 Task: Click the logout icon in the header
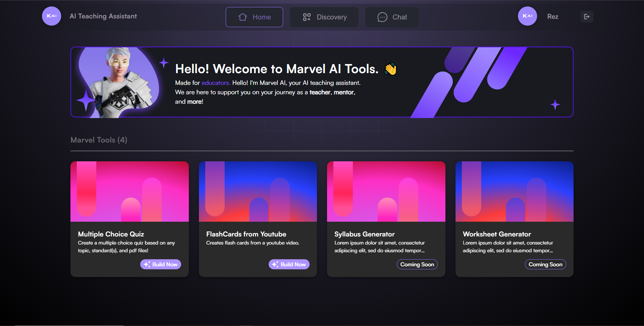(587, 17)
